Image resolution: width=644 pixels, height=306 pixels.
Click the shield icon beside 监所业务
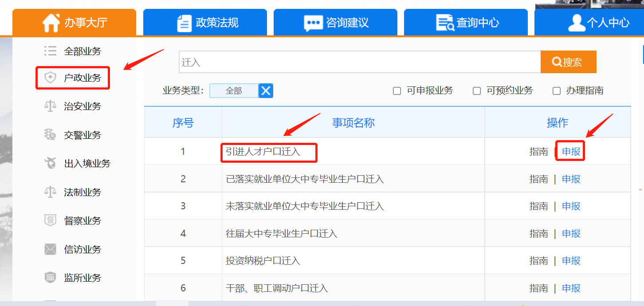(51, 278)
